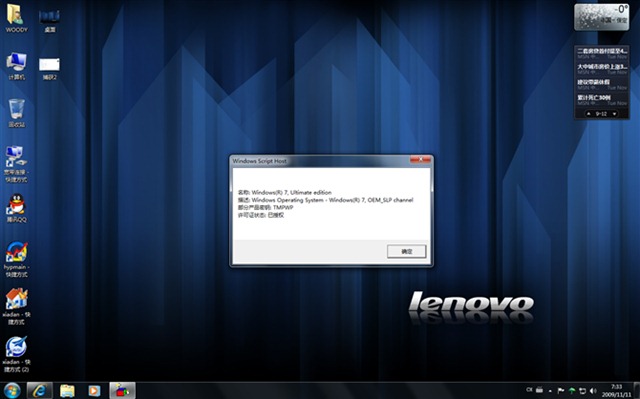Click the 确定 OK button in dialog
The image size is (640, 399).
click(x=407, y=251)
